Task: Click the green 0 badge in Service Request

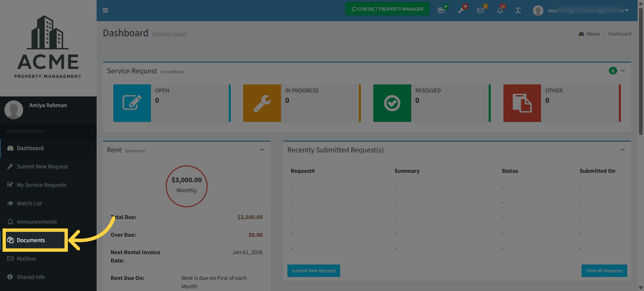Action: pyautogui.click(x=613, y=71)
